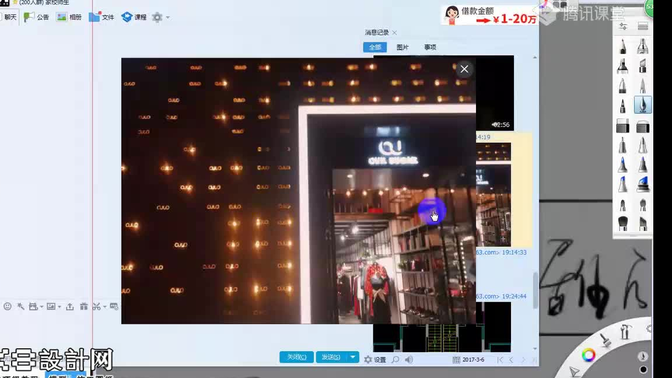Screen dimensions: 672x378
Task: Close the image preview with X button
Action: click(464, 69)
